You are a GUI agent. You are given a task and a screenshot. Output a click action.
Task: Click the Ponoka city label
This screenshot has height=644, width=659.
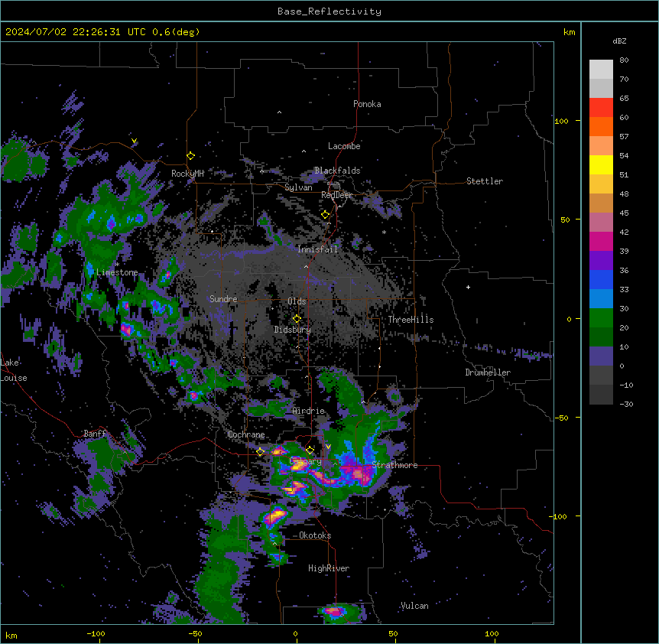[367, 104]
